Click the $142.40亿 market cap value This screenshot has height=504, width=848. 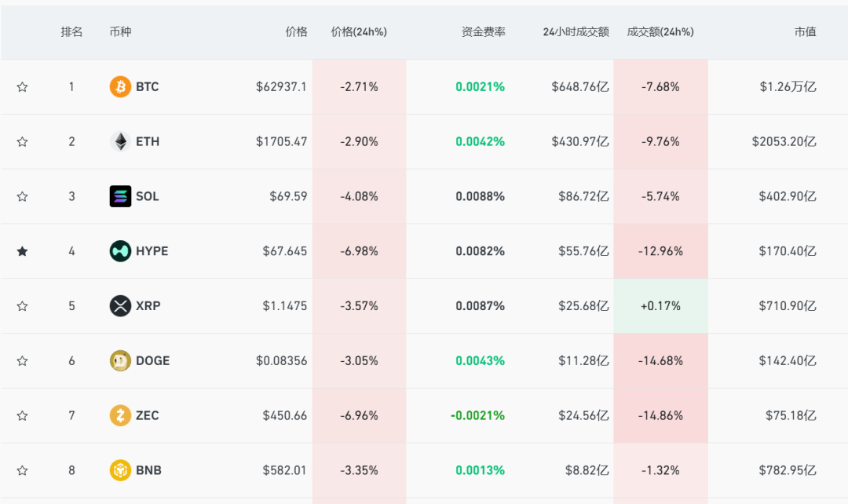tap(788, 360)
